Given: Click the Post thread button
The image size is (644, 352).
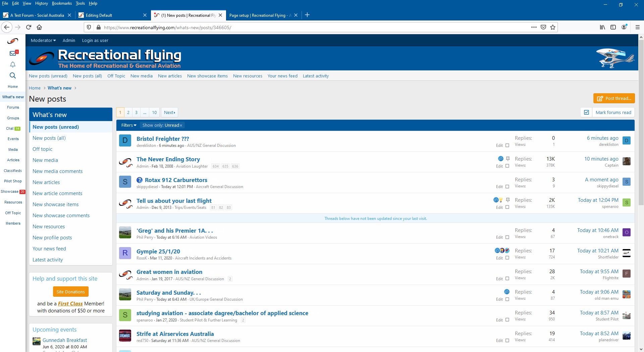Looking at the screenshot, I should click(614, 98).
